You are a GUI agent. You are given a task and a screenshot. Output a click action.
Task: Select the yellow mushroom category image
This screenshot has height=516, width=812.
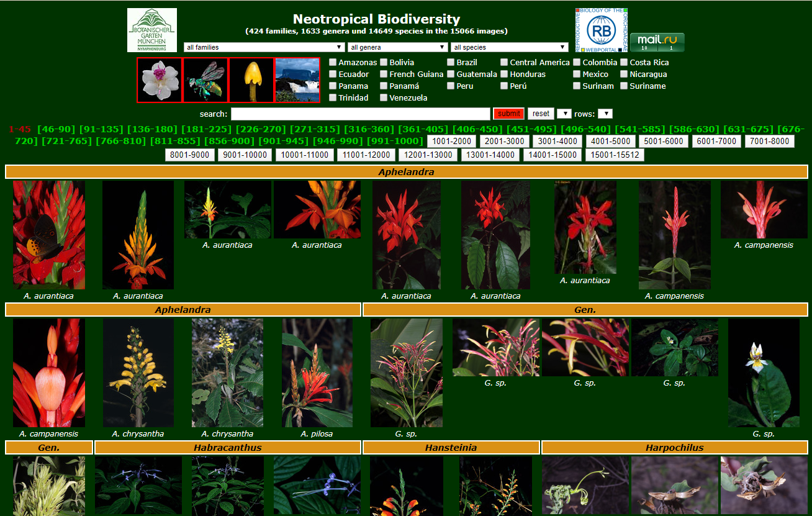[x=251, y=80]
